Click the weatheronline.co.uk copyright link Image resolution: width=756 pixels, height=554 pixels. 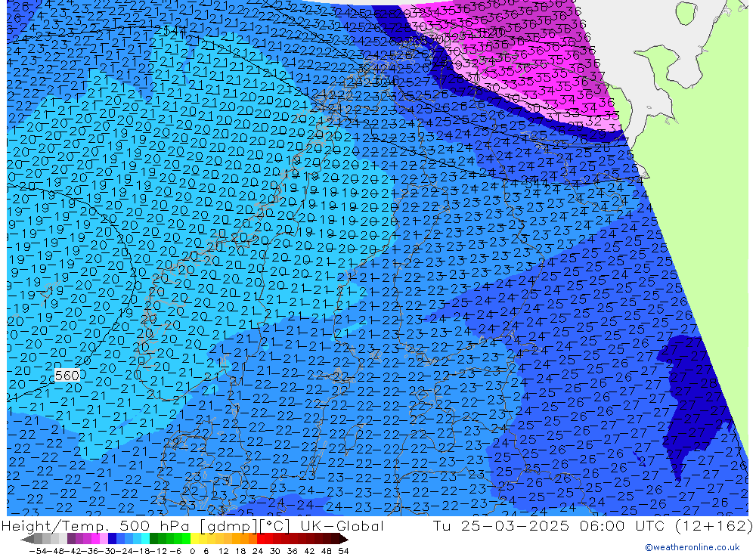pyautogui.click(x=692, y=547)
